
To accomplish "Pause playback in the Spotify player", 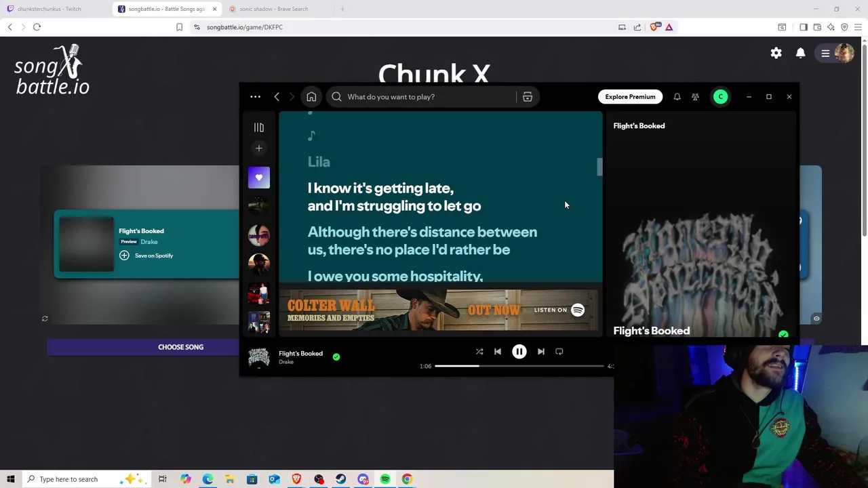I will click(519, 351).
